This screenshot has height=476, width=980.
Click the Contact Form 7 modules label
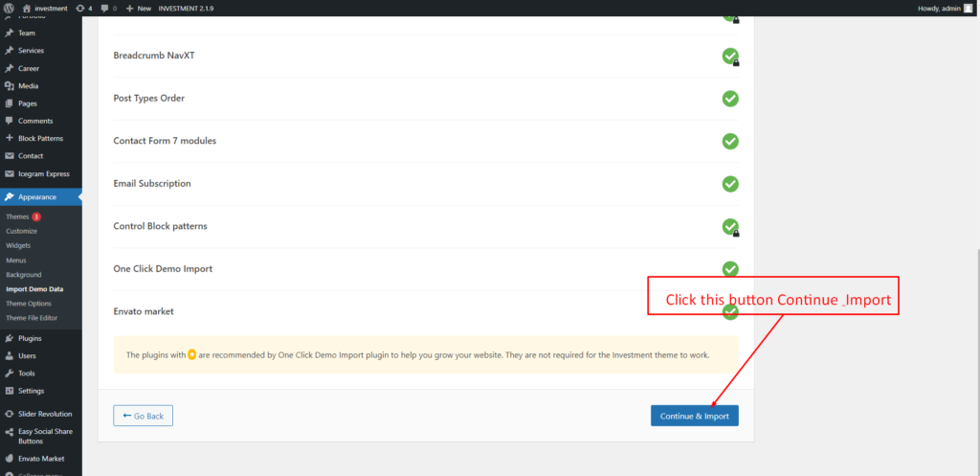tap(165, 141)
